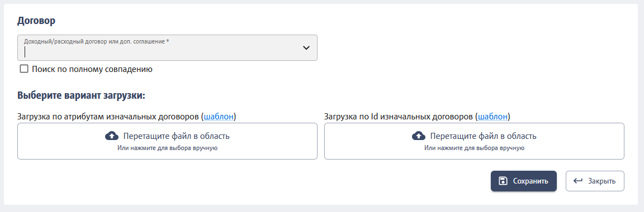Open шаблон link for Id-based loading
The height and width of the screenshot is (212, 644).
pos(493,117)
